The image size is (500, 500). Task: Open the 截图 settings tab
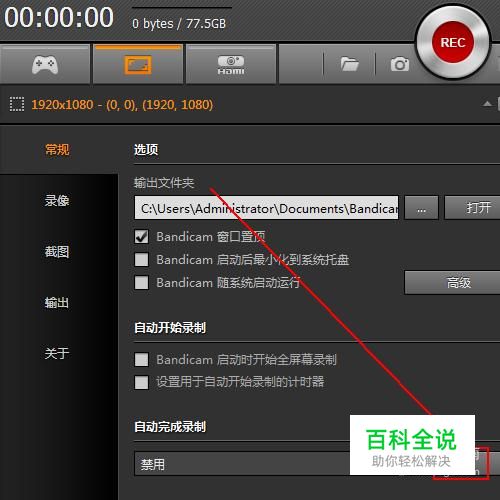[57, 252]
